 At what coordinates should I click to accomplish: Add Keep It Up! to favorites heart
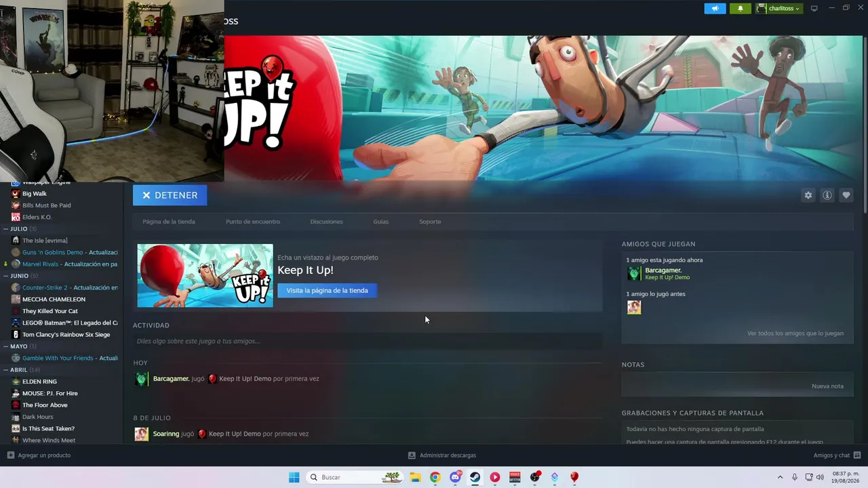point(846,195)
